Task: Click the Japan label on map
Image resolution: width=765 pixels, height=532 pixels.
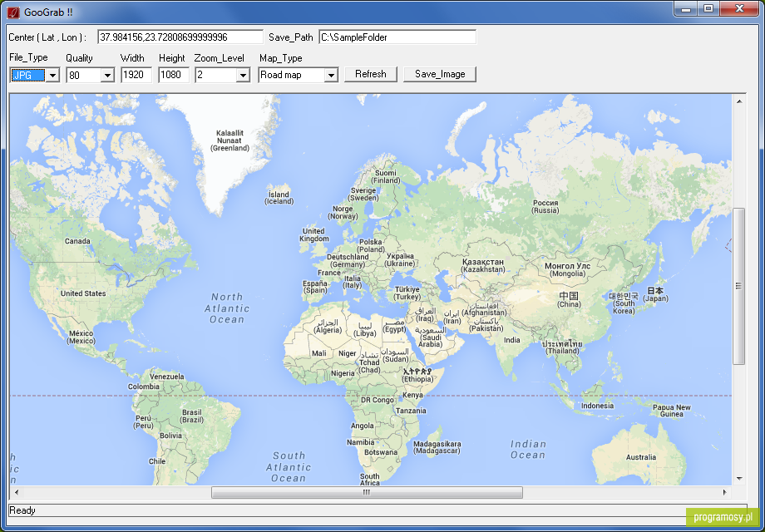Action: point(655,294)
